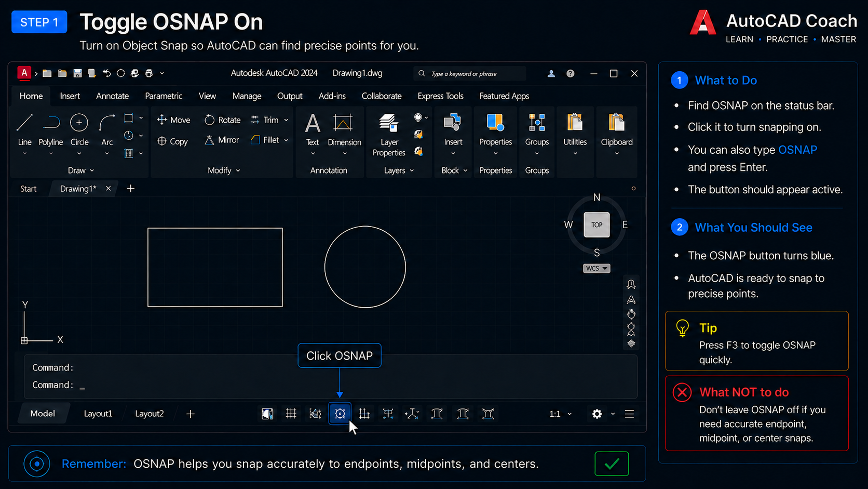The image size is (868, 489).
Task: Switch to the Insert ribbon tab
Action: point(70,96)
